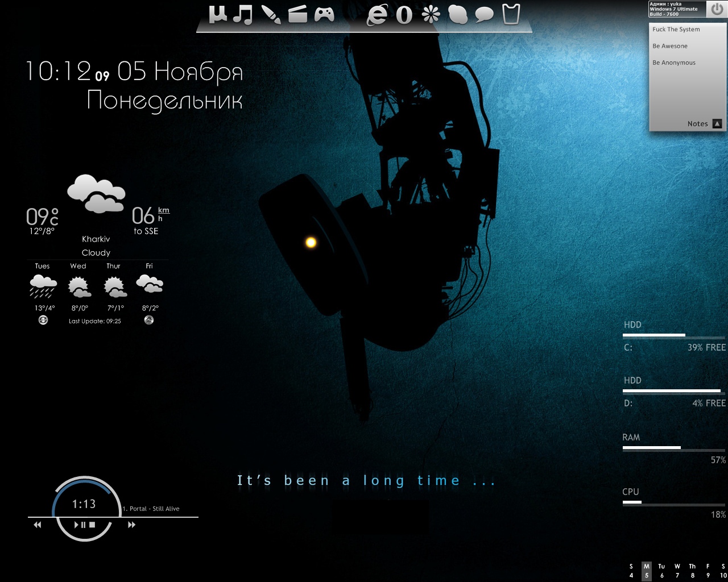The height and width of the screenshot is (582, 728).
Task: Click the '1. Portal - Still Alive' track title
Action: (x=151, y=509)
